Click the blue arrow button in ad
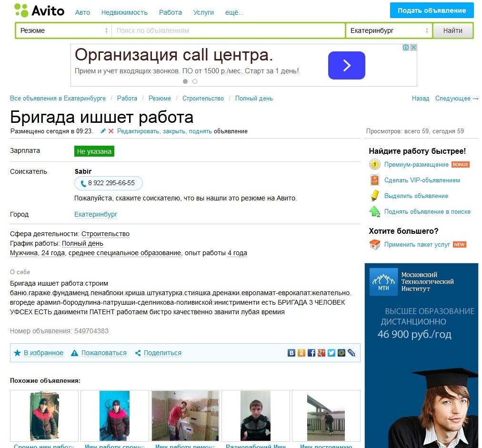 [346, 65]
